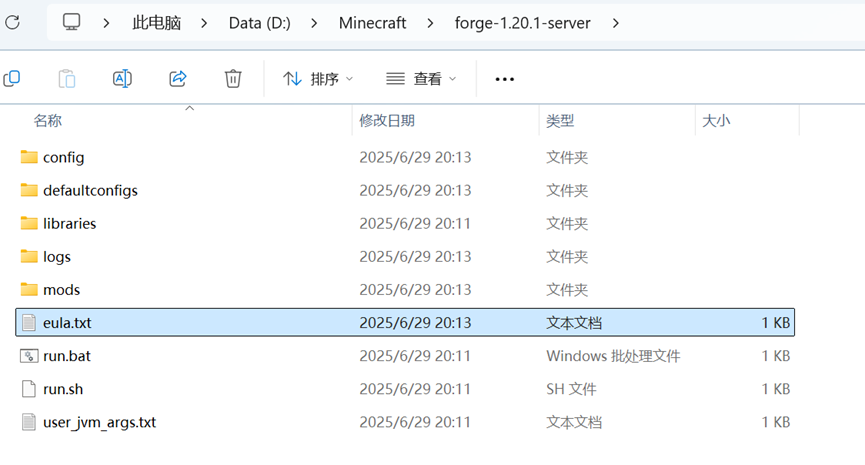865x465 pixels.
Task: Go to 此电脑 in the breadcrumb
Action: (157, 23)
